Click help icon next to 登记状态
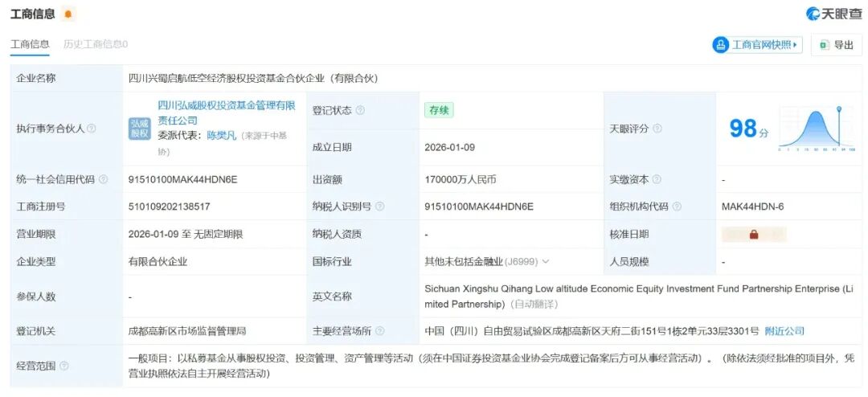Viewport: 868px width, 397px height. point(360,110)
